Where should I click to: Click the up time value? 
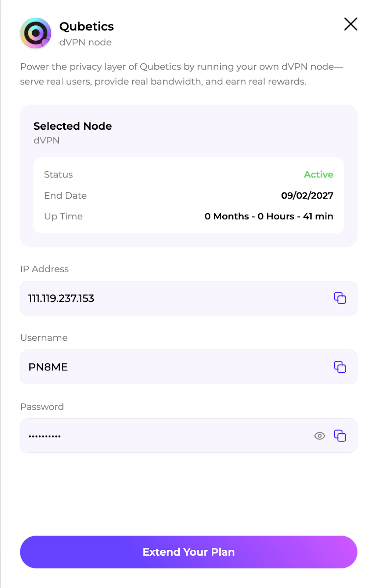coord(269,216)
